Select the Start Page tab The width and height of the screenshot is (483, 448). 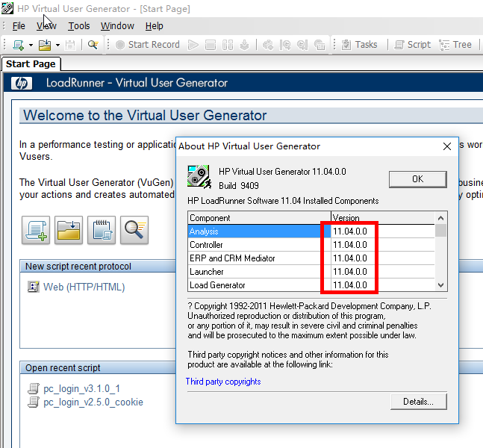pos(31,64)
